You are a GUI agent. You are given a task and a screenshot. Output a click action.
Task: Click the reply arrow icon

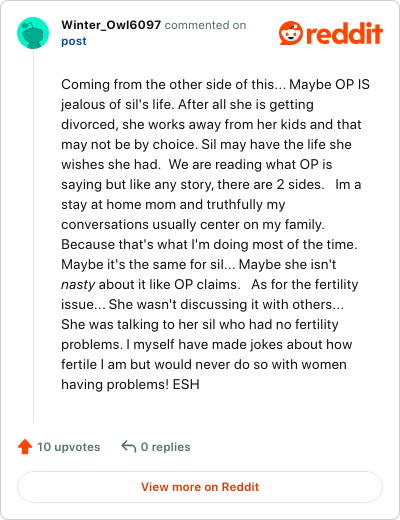tap(129, 447)
